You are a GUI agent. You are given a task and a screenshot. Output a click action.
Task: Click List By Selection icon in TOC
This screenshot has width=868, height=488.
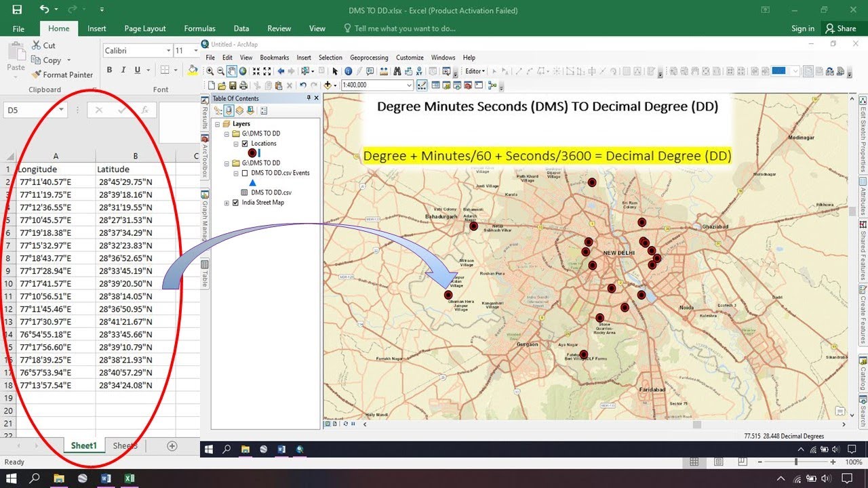(x=250, y=110)
